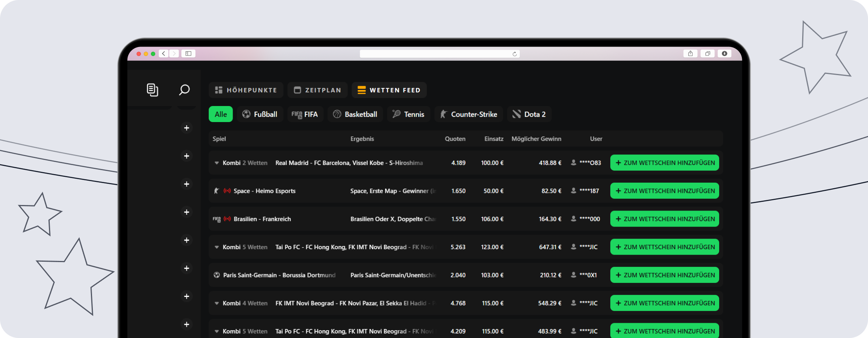Click the User column header
This screenshot has width=868, height=338.
[596, 139]
